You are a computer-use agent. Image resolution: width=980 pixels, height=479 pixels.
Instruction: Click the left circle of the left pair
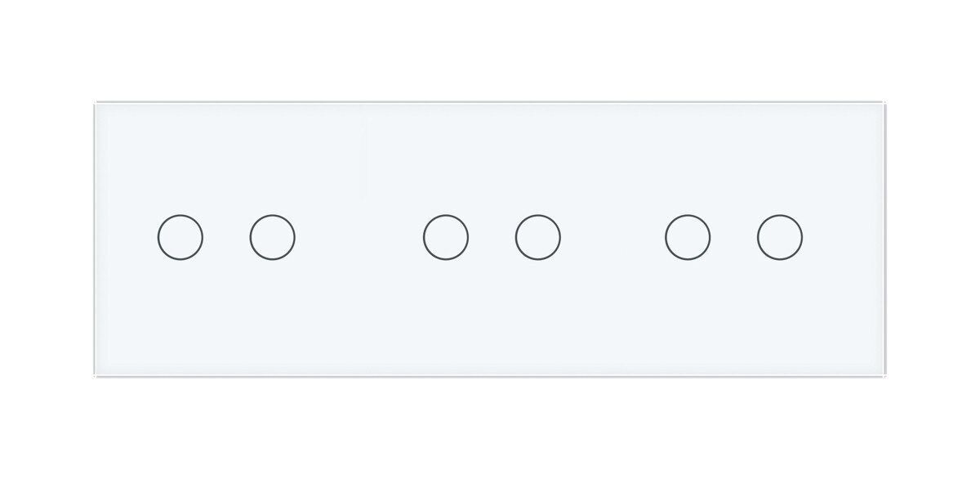coord(180,238)
